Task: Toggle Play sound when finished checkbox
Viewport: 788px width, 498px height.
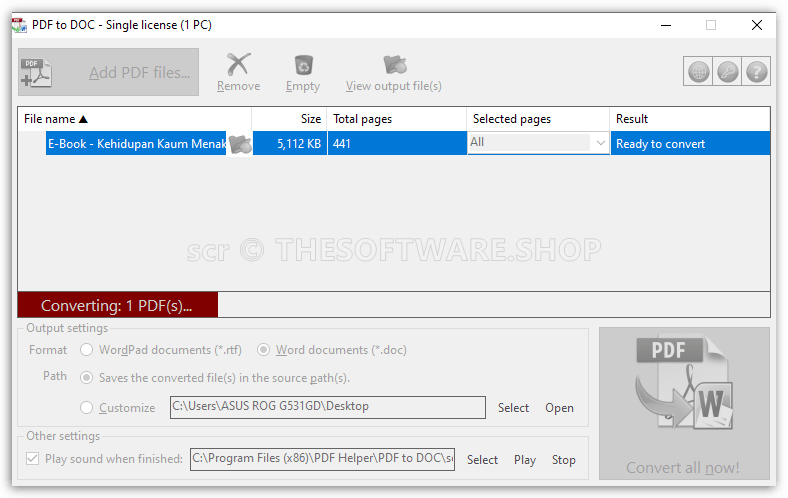Action: tap(33, 458)
